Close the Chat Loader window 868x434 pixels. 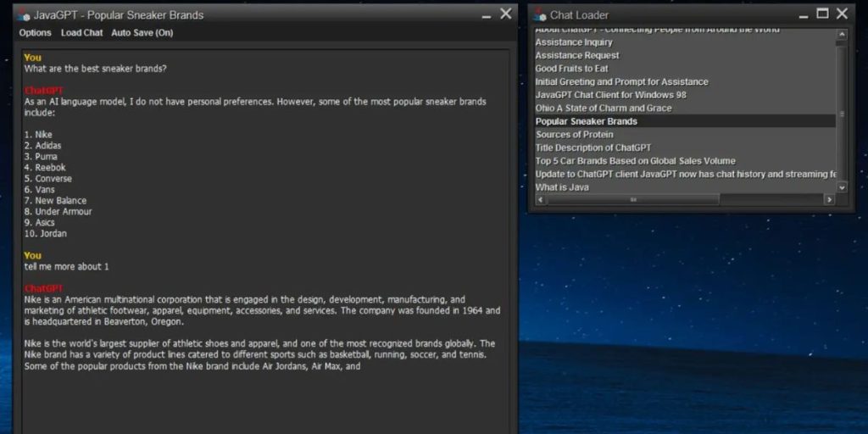pyautogui.click(x=842, y=14)
